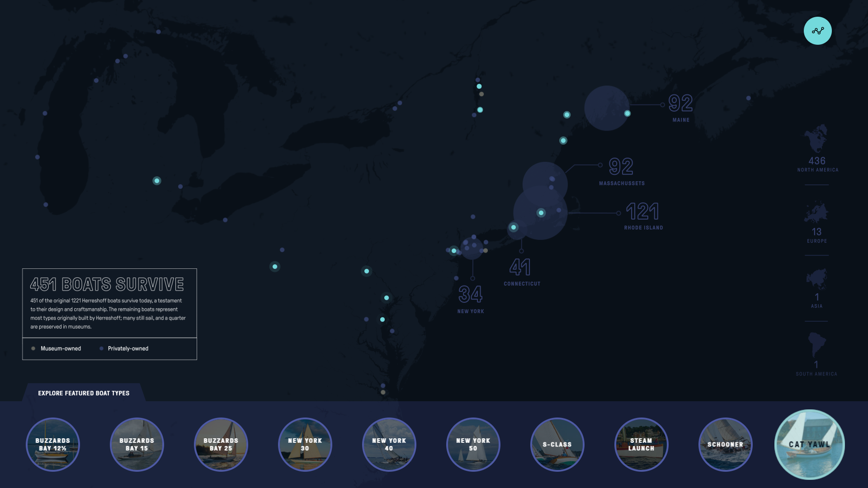Screen dimensions: 868x488
Task: Click the teal timeline graph button
Action: pyautogui.click(x=817, y=31)
